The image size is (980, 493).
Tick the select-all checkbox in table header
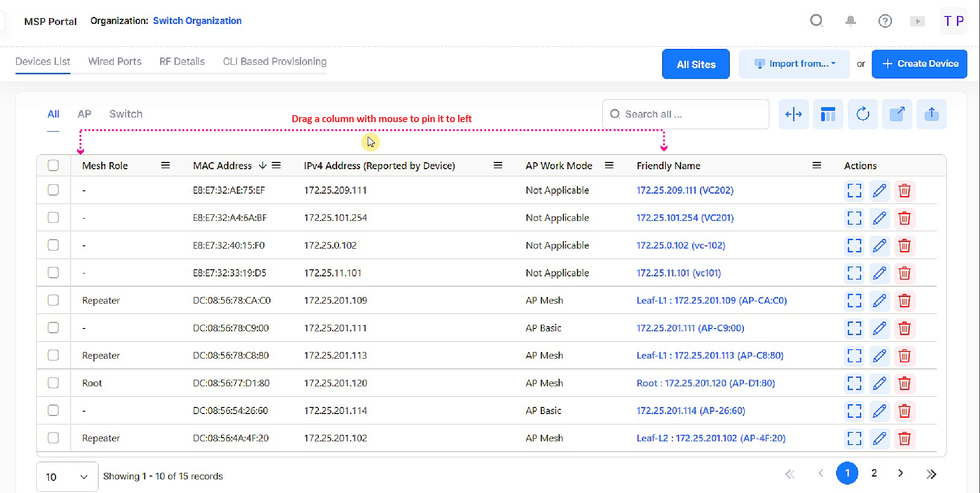click(x=53, y=165)
